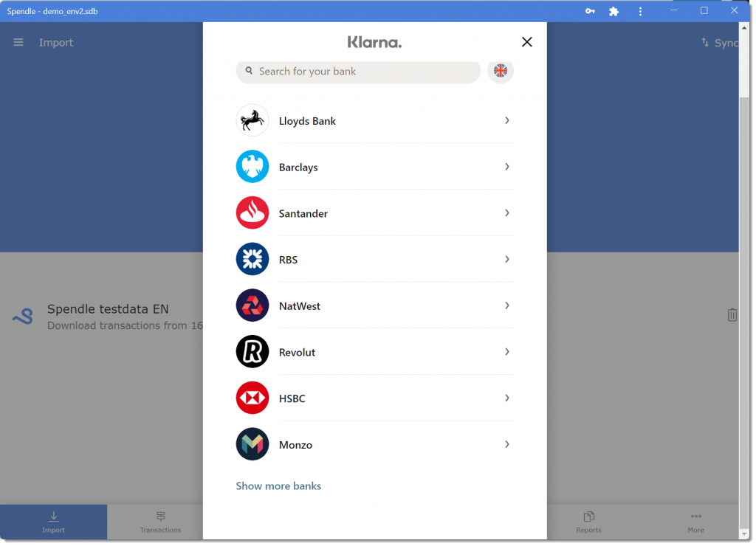Screen dimensions: 756x546
Task: Expand the HSBC chevron
Action: (x=506, y=398)
